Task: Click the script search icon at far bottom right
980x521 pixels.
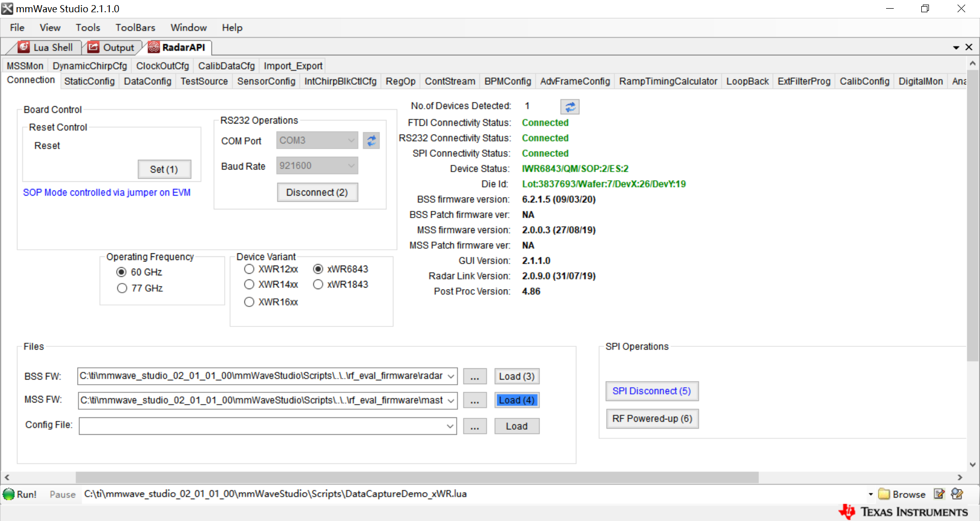Action: (957, 493)
